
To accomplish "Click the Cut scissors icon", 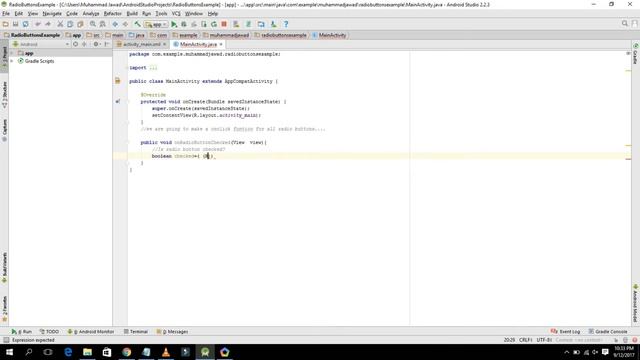I will tap(60, 24).
